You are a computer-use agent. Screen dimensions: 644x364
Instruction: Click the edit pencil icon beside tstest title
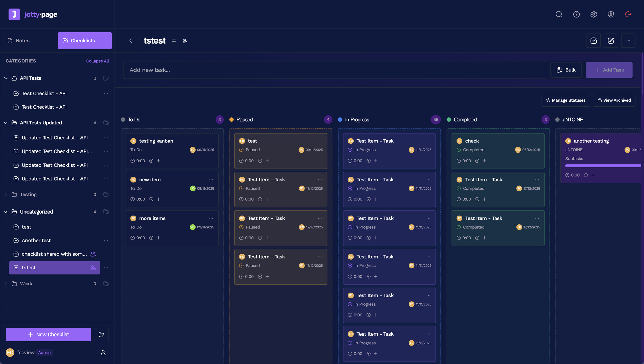[611, 41]
